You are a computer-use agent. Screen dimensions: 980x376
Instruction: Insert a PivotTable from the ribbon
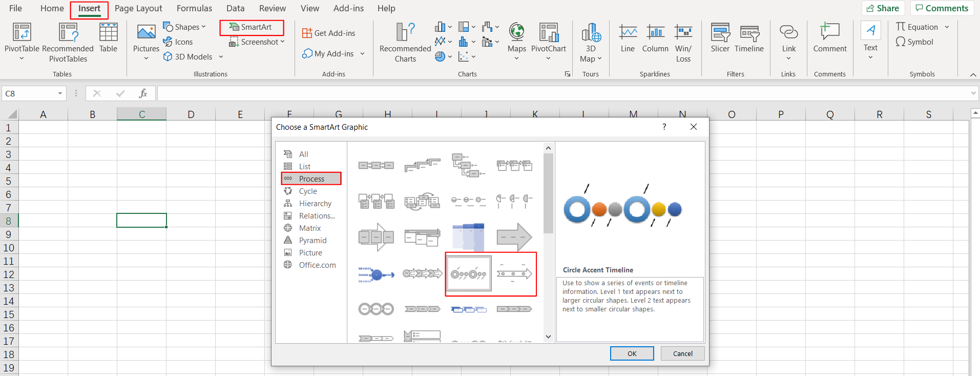[22, 42]
